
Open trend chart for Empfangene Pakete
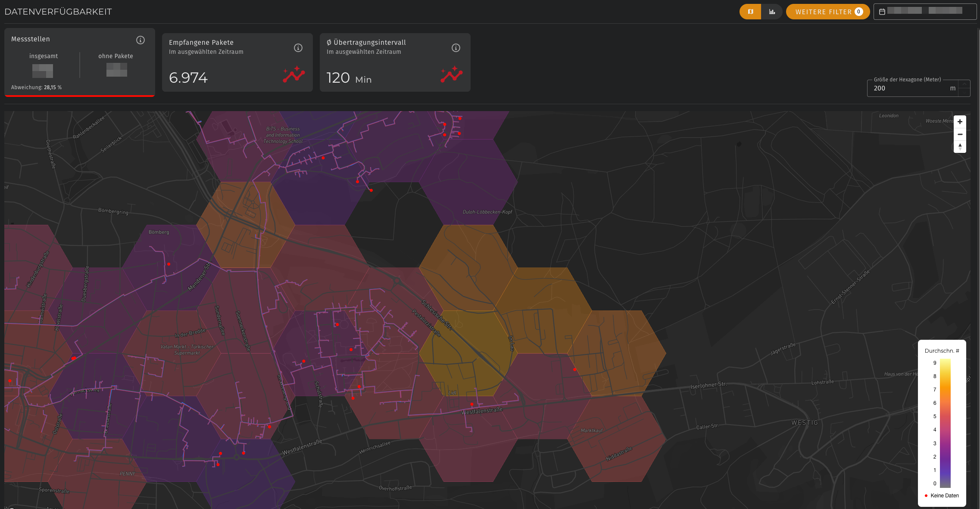pos(294,74)
